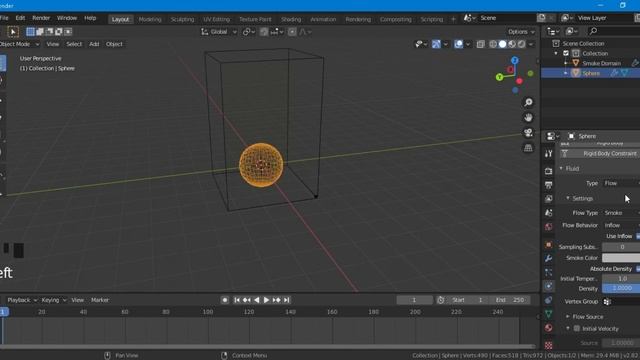
Task: Open the Window menu
Action: [x=67, y=18]
